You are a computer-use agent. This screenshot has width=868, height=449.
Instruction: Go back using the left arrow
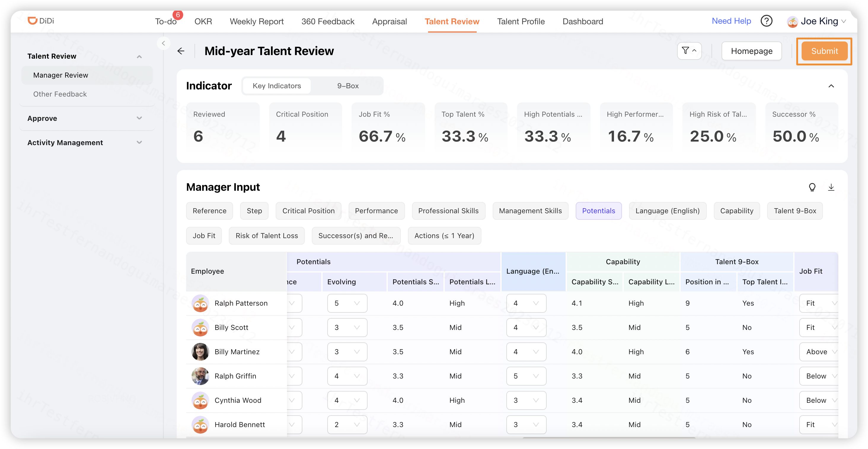pos(181,51)
